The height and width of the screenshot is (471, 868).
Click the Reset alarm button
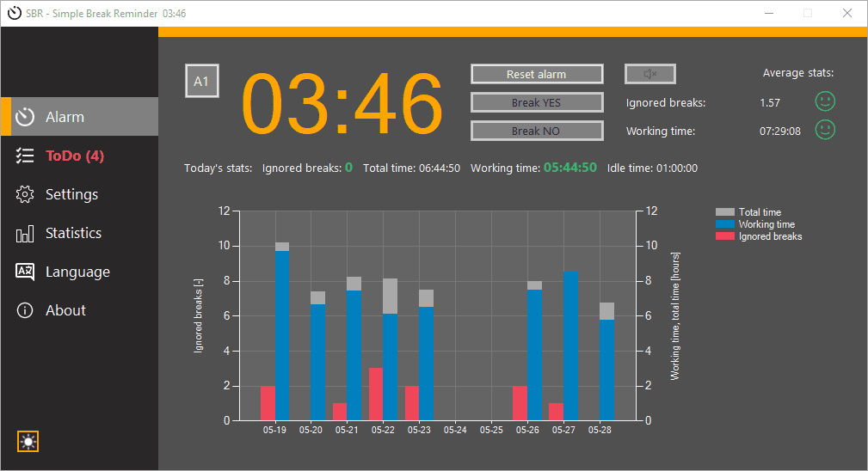coord(537,74)
